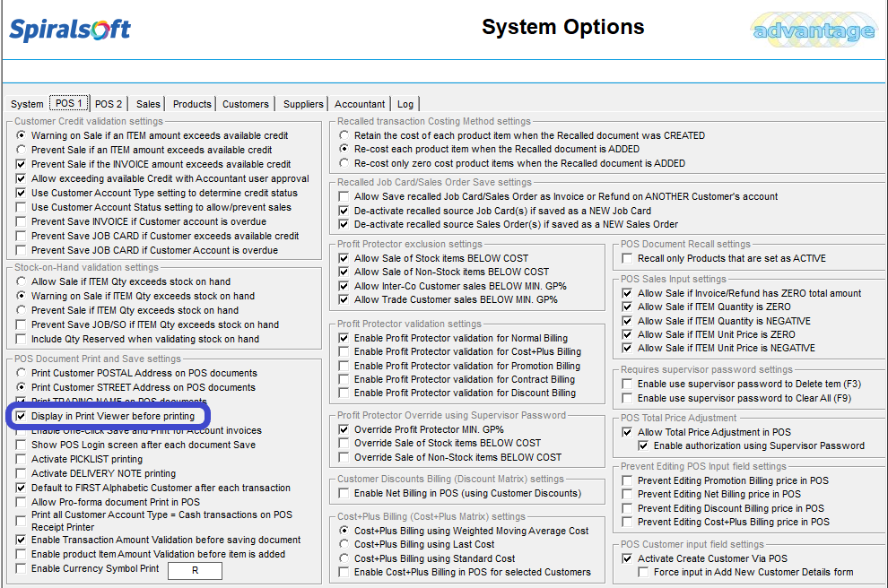Open the Accountant tab
Image resolution: width=888 pixels, height=588 pixels.
click(360, 104)
